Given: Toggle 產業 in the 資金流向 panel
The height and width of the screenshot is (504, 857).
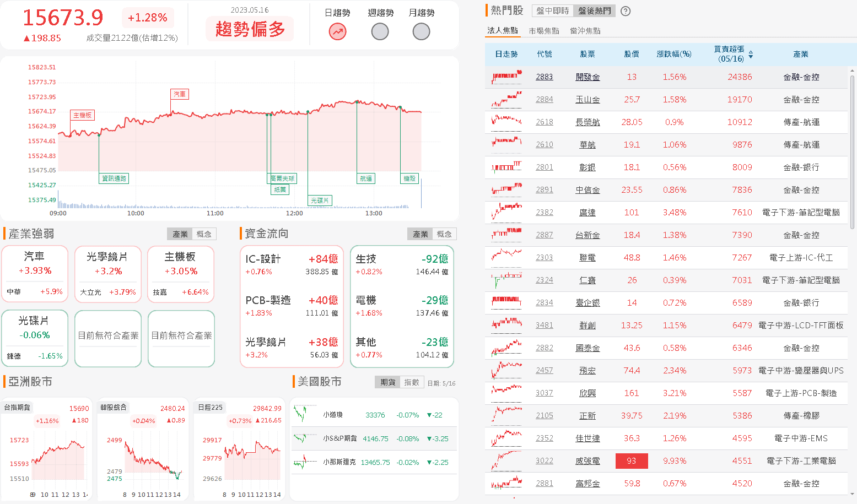Looking at the screenshot, I should (x=421, y=234).
